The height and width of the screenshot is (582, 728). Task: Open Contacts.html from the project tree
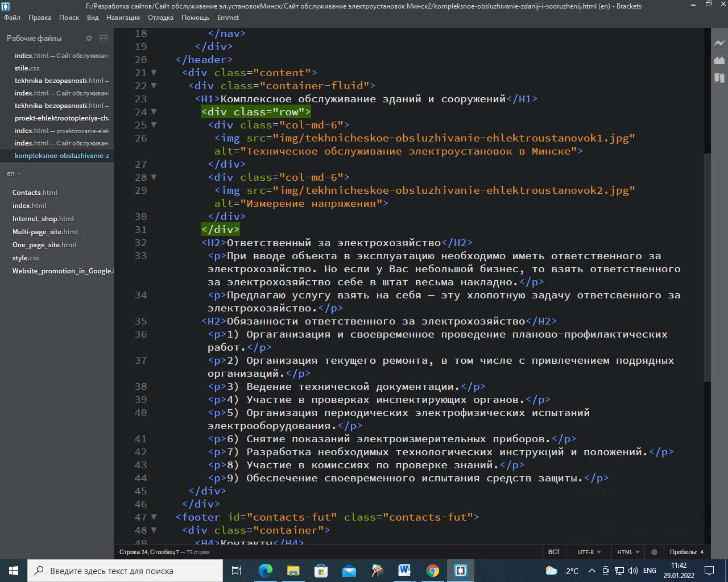pyautogui.click(x=35, y=193)
